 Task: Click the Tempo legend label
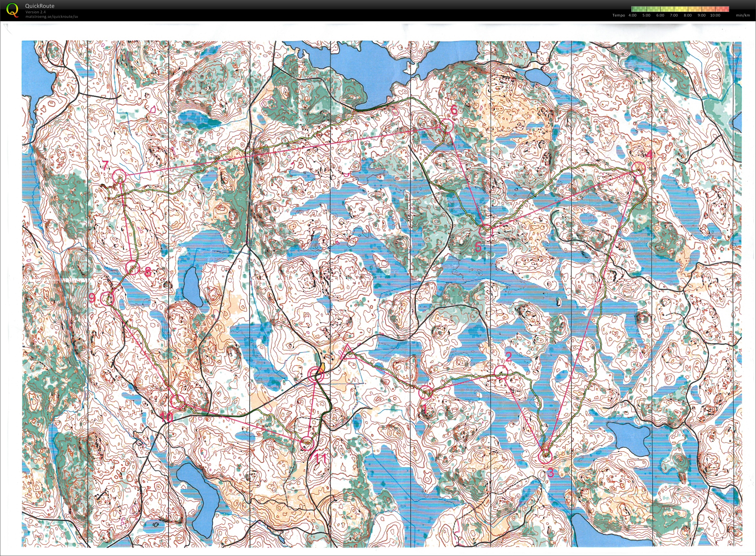coord(618,15)
